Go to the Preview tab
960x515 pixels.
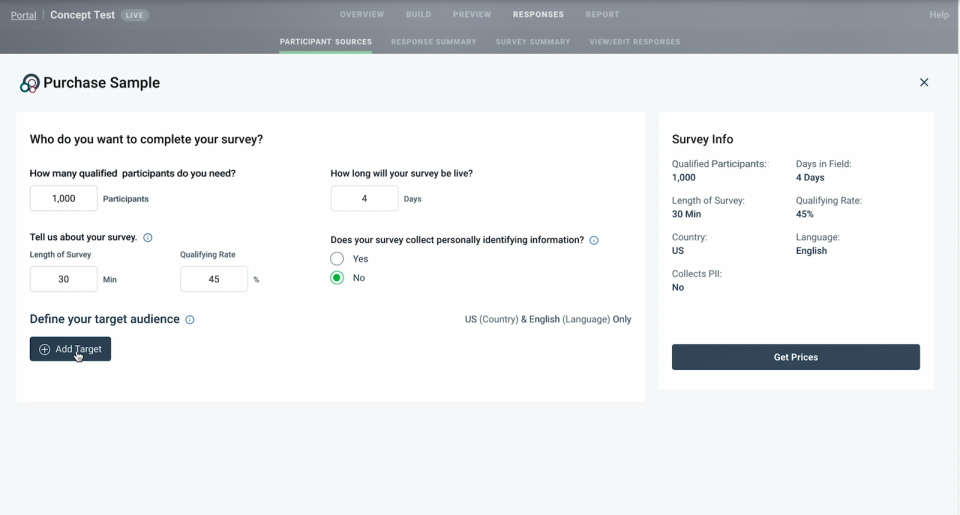pyautogui.click(x=472, y=15)
